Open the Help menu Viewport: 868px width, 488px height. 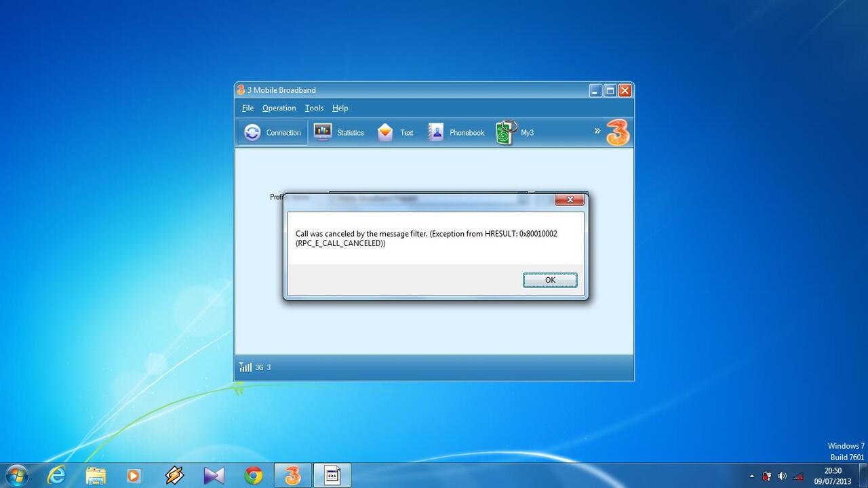340,108
